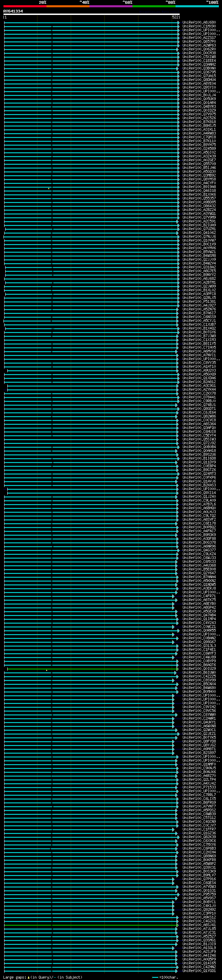222x980 pixels.
Task: Click the UniRef100_A2SJF9 label
Action: tap(199, 951)
